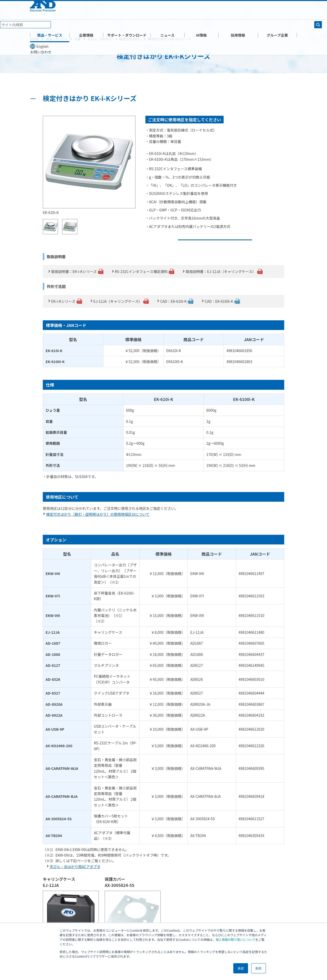This screenshot has height=980, width=327.
Task: Open 使用地域区分について link
Action: coord(98,514)
